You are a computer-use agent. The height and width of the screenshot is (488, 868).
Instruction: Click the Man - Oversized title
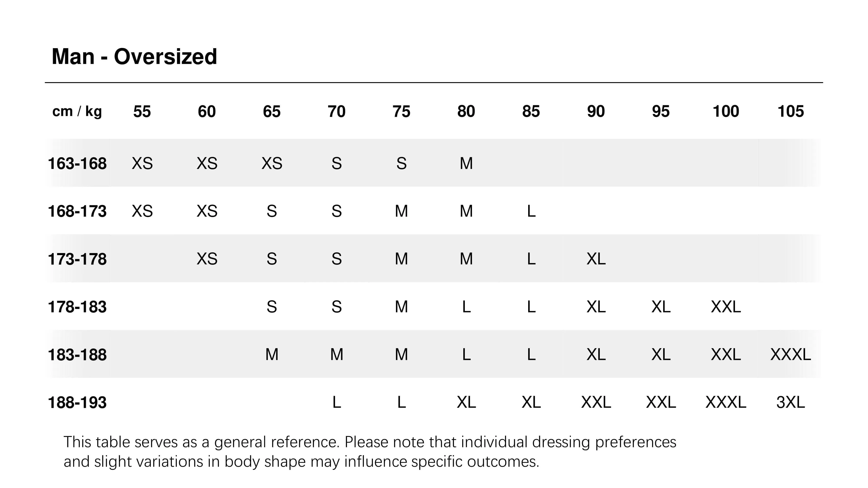pyautogui.click(x=134, y=57)
